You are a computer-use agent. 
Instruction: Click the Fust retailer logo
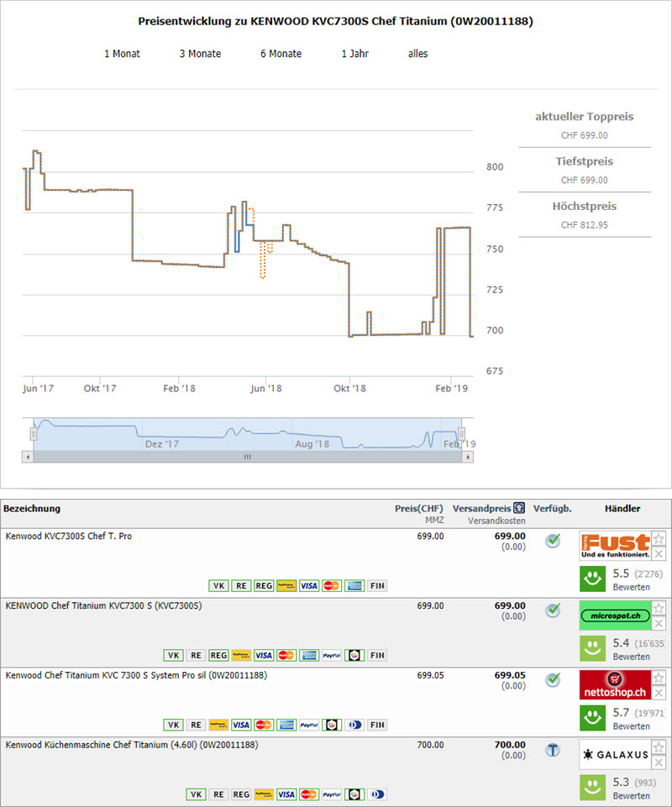coord(616,546)
